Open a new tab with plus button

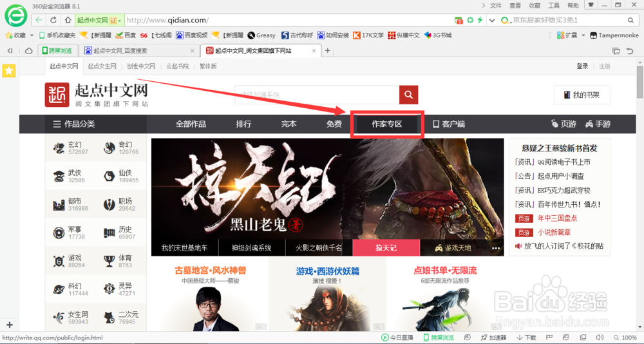click(x=327, y=50)
